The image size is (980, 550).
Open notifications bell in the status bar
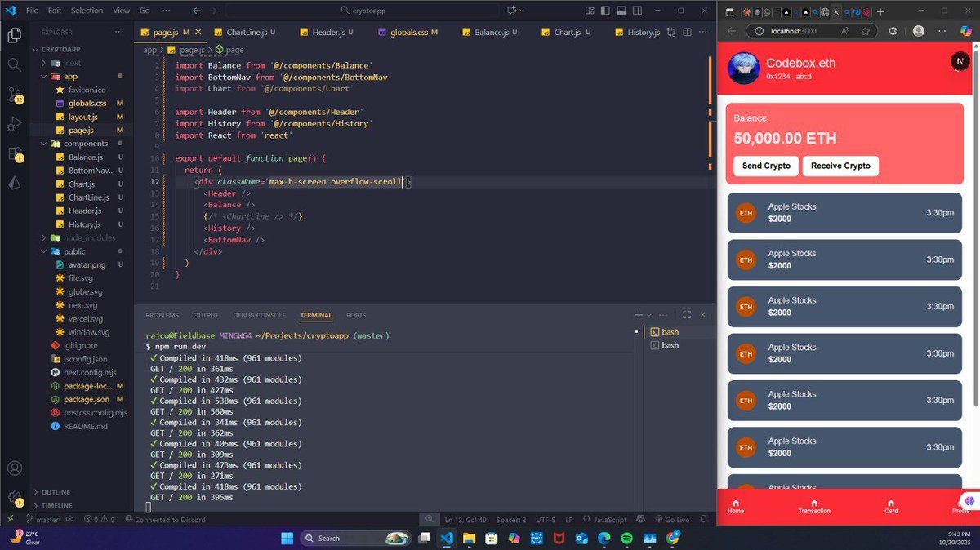point(704,520)
